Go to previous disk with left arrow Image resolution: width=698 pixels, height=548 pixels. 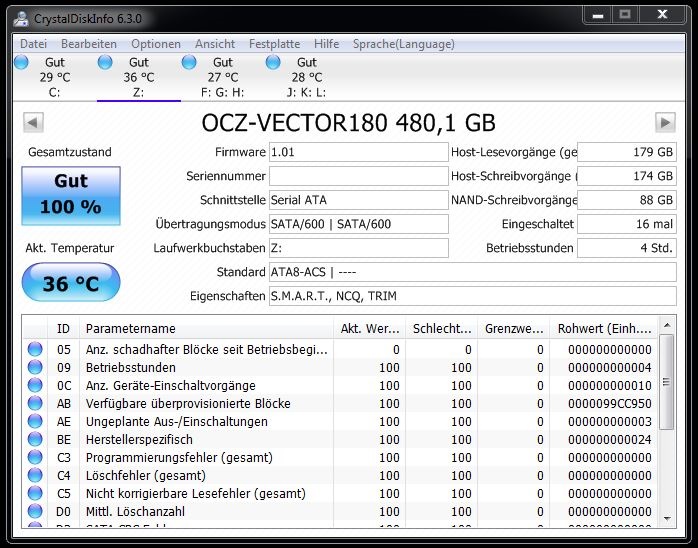pyautogui.click(x=33, y=122)
